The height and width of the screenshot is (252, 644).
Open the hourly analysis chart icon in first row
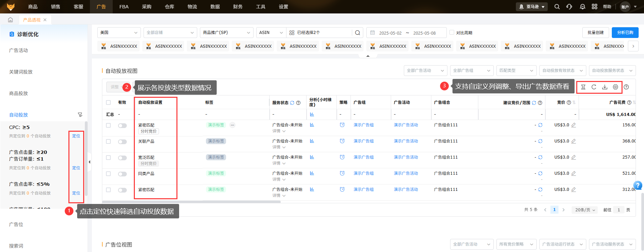coord(312,125)
